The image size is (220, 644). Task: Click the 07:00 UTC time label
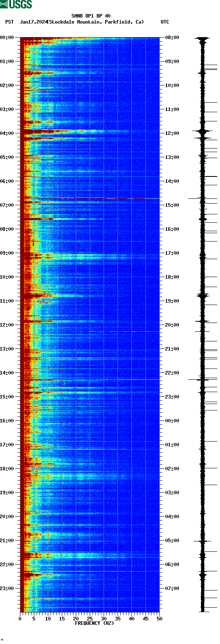[x=172, y=589]
